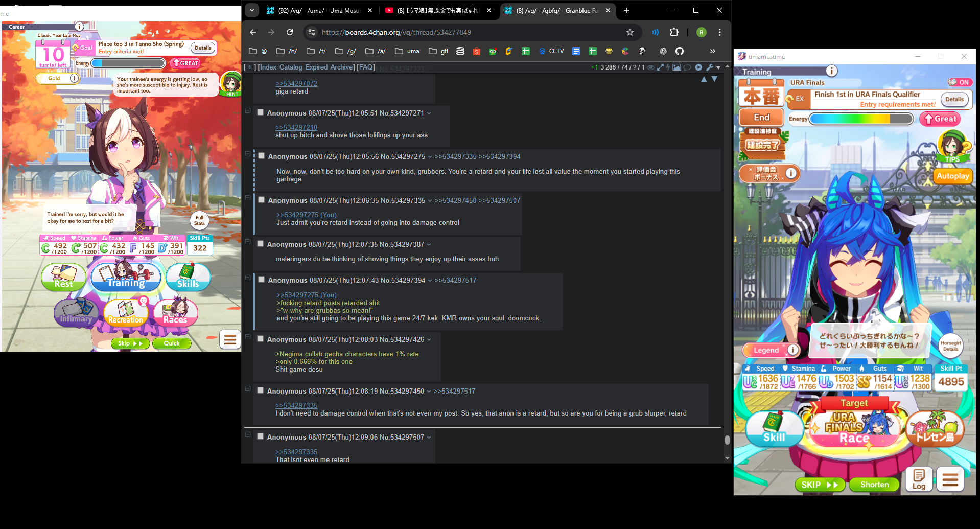Open the /h/ bookmarks folder
Image resolution: width=980 pixels, height=529 pixels.
click(x=287, y=51)
